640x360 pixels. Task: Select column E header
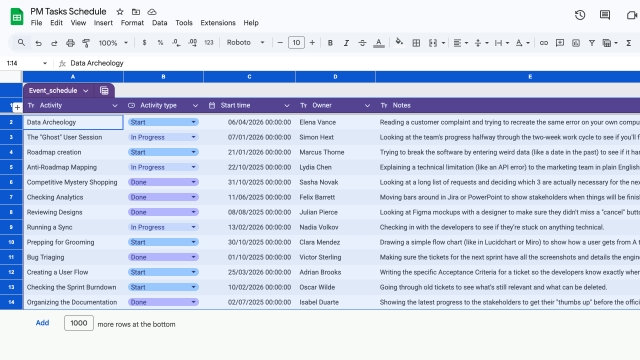[508, 77]
